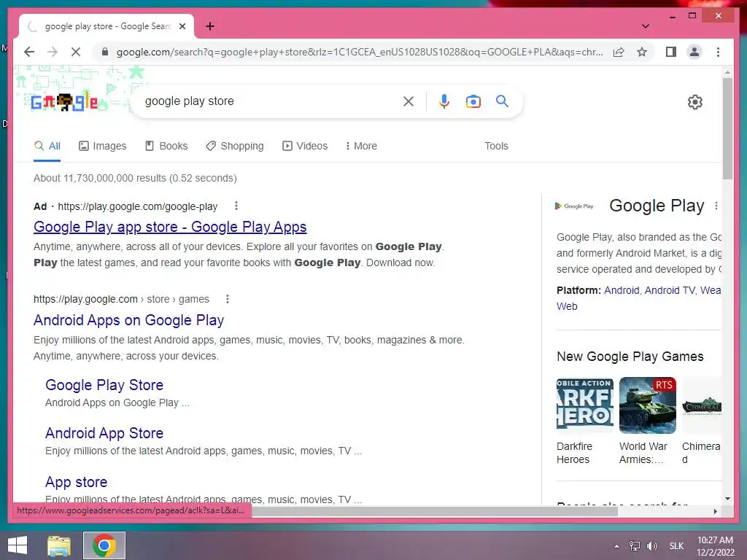Viewport: 747px width, 560px height.
Task: Switch to the Images tab
Action: (102, 146)
